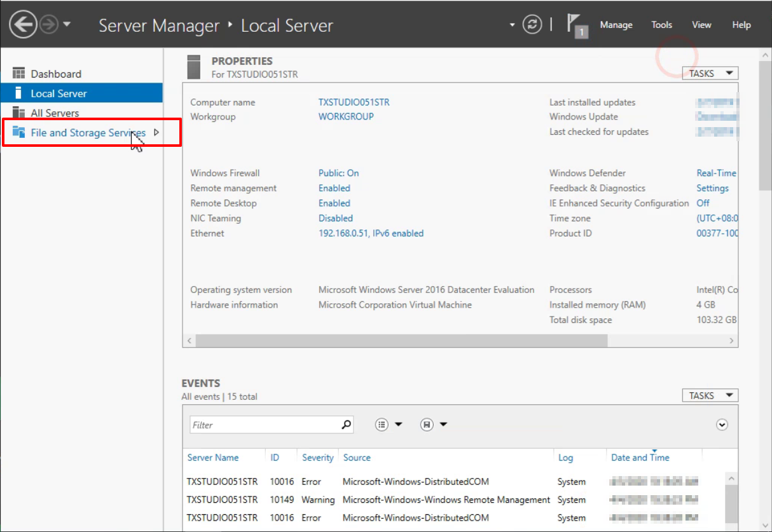
Task: Open the Events TASKS dropdown
Action: (710, 395)
